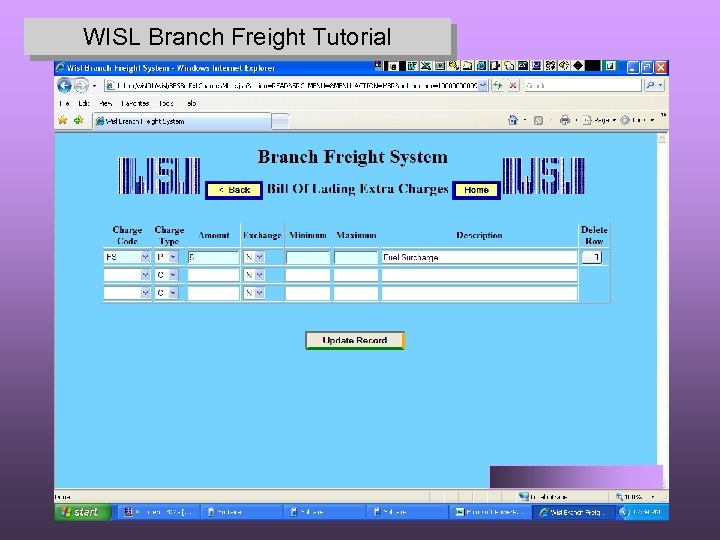Tick Delete Row box for Fuel Surcharge

[591, 257]
